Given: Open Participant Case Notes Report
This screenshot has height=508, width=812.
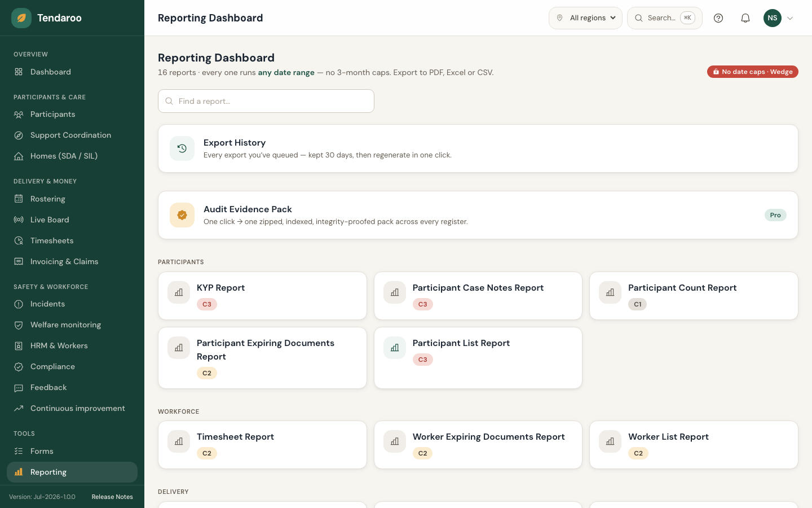Looking at the screenshot, I should click(478, 296).
